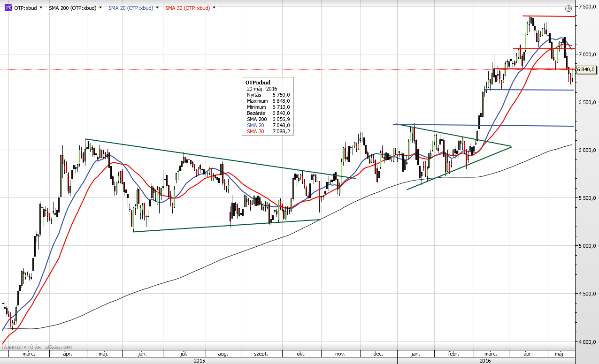Click the 2015 year label on time axis
The width and height of the screenshot is (599, 364).
tap(199, 361)
